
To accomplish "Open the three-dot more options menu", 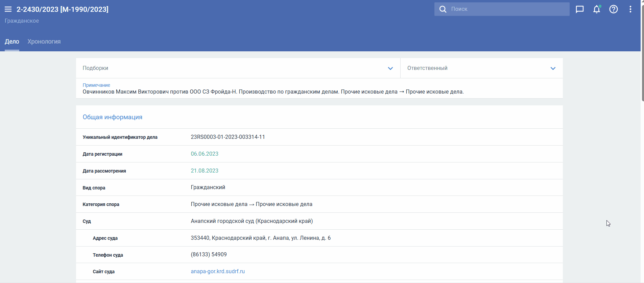I will click(630, 9).
